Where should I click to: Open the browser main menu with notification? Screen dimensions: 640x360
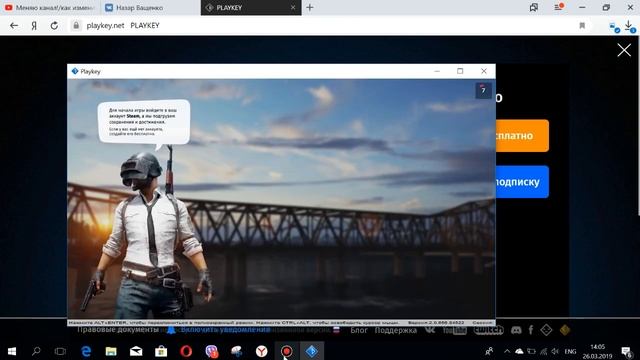coord(559,7)
